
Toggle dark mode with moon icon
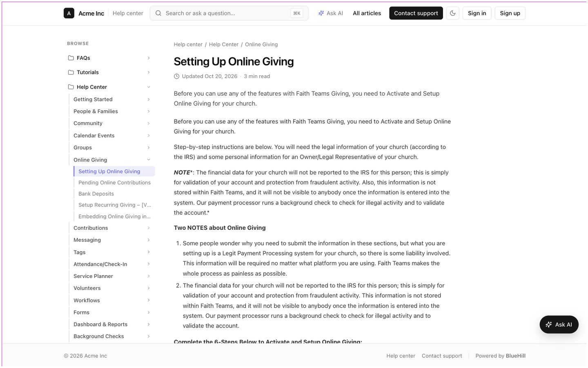coord(453,13)
